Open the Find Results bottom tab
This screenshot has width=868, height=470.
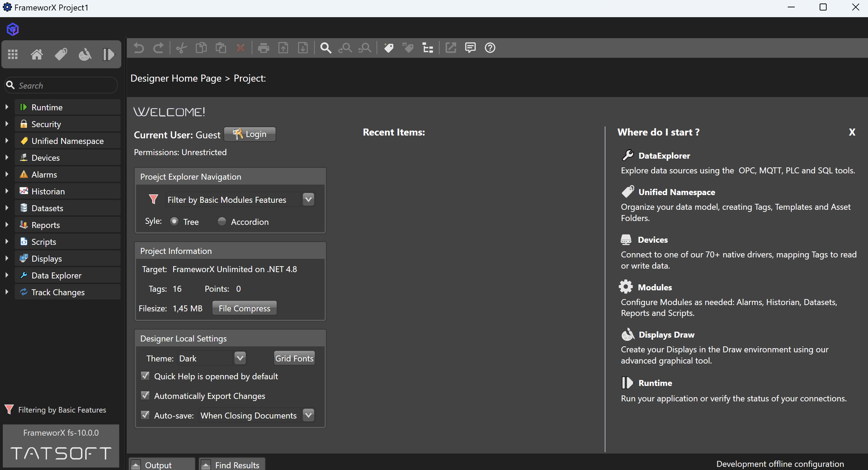click(x=232, y=464)
